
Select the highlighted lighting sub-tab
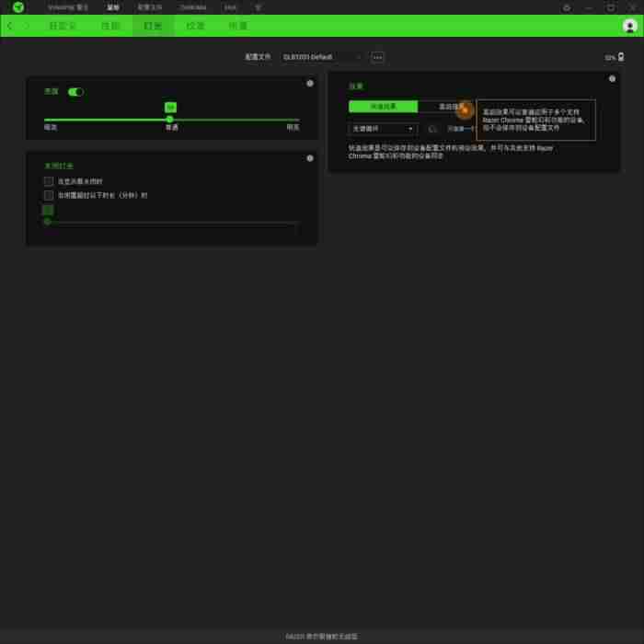154,26
